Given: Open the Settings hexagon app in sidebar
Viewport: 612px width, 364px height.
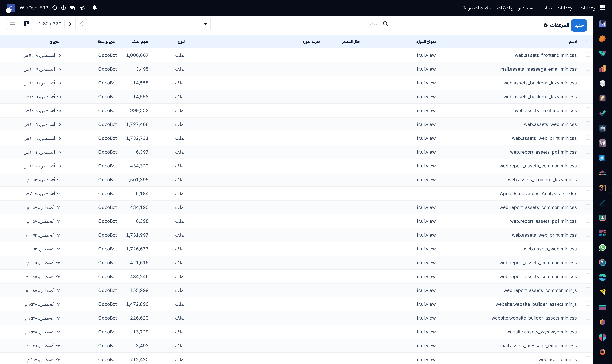Looking at the screenshot, I should point(602,352).
